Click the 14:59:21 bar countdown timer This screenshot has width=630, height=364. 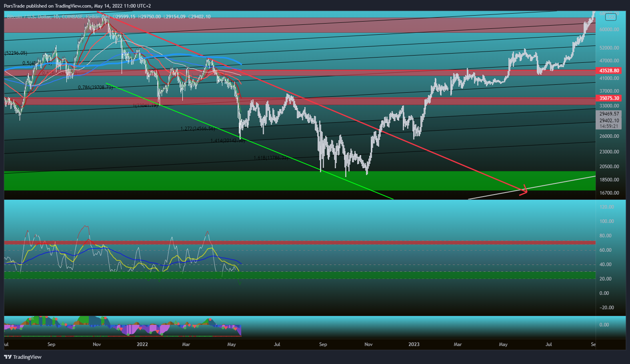(x=609, y=126)
